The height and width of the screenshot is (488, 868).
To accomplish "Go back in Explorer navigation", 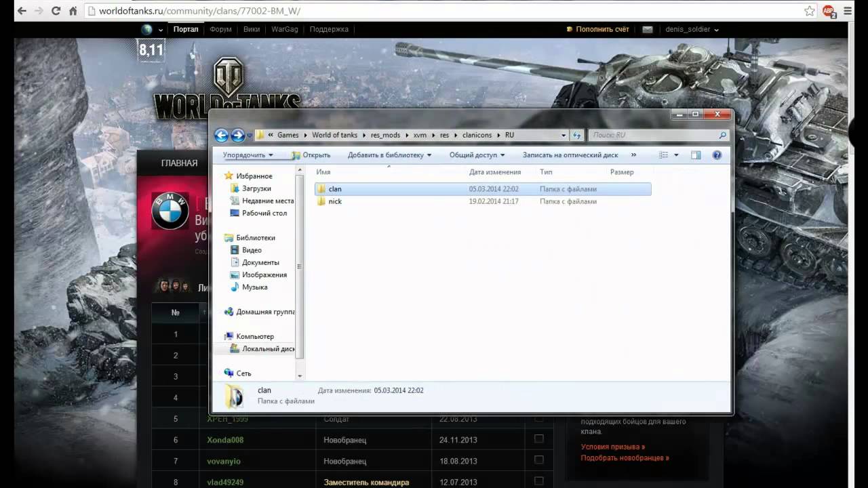I will [x=222, y=135].
